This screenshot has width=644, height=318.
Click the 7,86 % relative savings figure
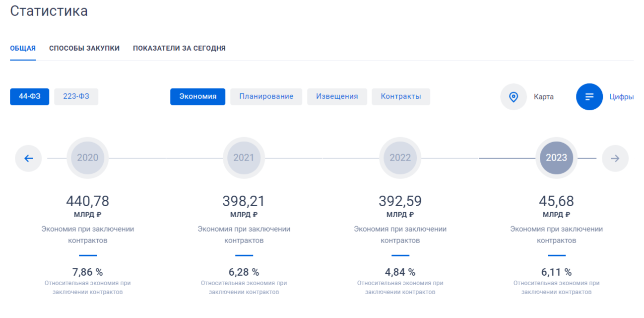coord(88,272)
